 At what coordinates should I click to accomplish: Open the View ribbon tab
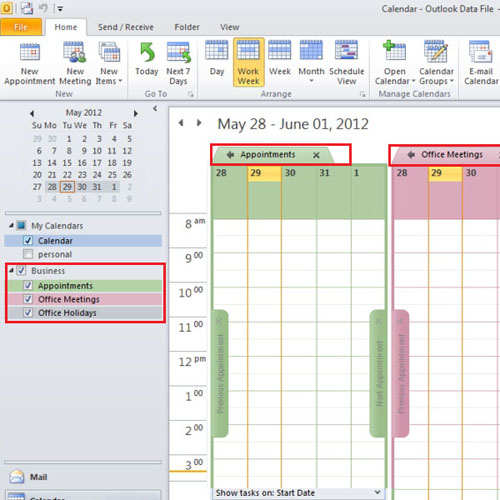229,27
